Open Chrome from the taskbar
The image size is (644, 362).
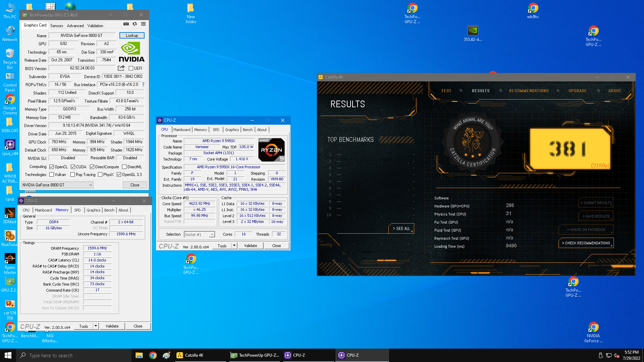[x=153, y=355]
